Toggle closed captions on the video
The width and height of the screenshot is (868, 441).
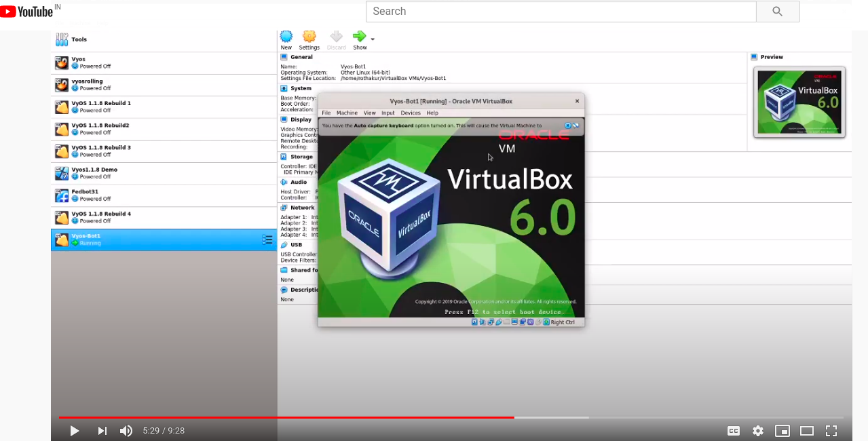(733, 431)
